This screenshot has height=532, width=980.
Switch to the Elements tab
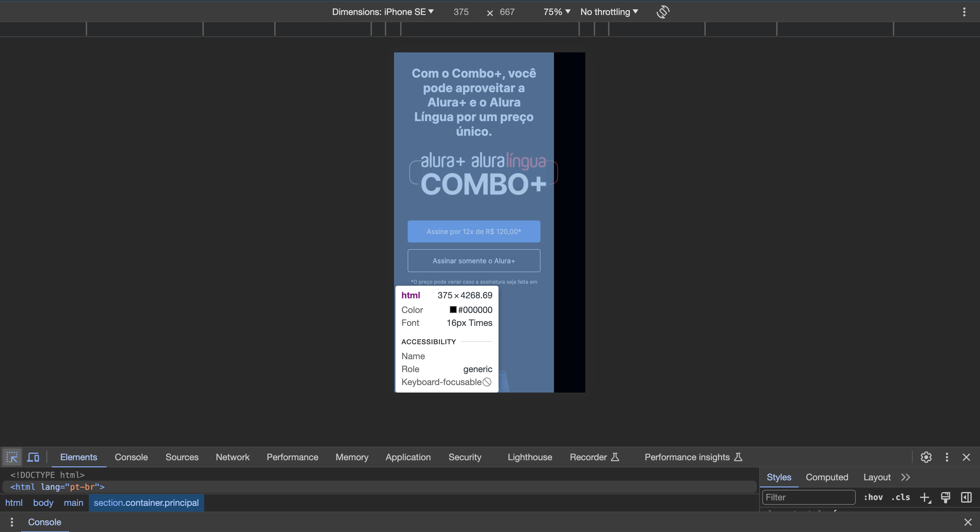(x=79, y=457)
